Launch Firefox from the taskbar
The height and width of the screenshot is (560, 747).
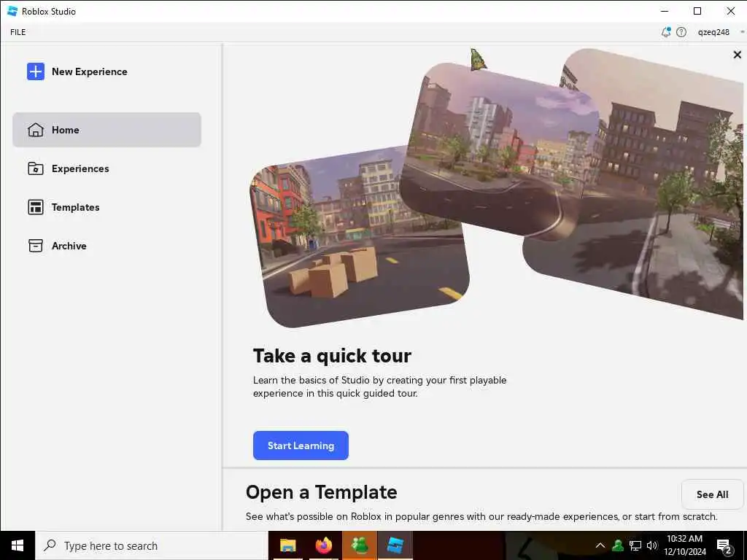(x=324, y=545)
